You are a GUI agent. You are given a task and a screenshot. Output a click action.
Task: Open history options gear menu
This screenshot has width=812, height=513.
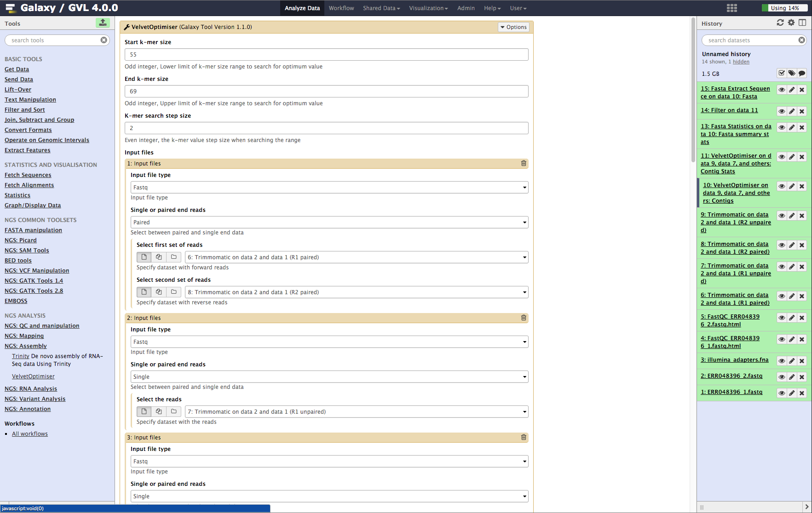pos(791,23)
